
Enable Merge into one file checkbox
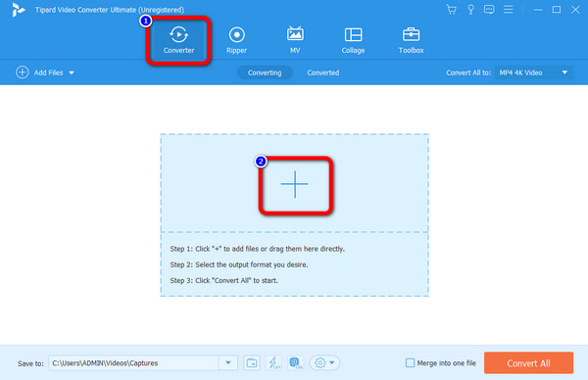pyautogui.click(x=411, y=362)
